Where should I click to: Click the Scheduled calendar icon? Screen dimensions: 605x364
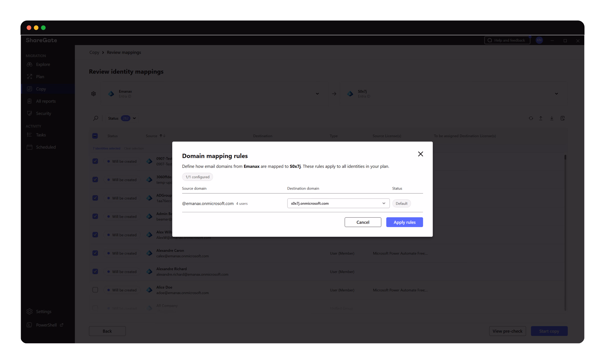click(29, 147)
